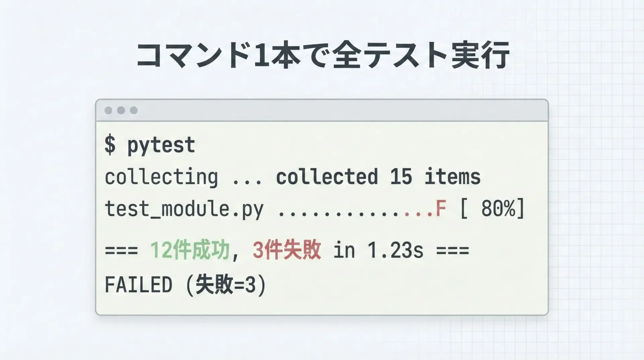Click the dollar sign shell prompt
This screenshot has height=360, width=644.
tap(110, 145)
